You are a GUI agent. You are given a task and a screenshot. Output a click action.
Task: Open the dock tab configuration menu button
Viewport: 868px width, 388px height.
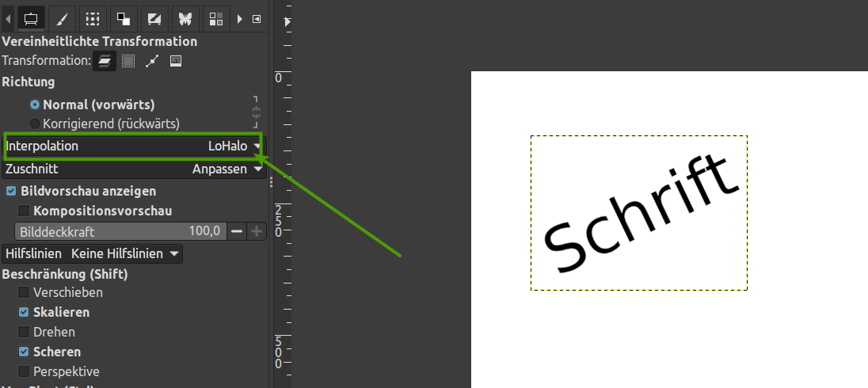pos(257,19)
